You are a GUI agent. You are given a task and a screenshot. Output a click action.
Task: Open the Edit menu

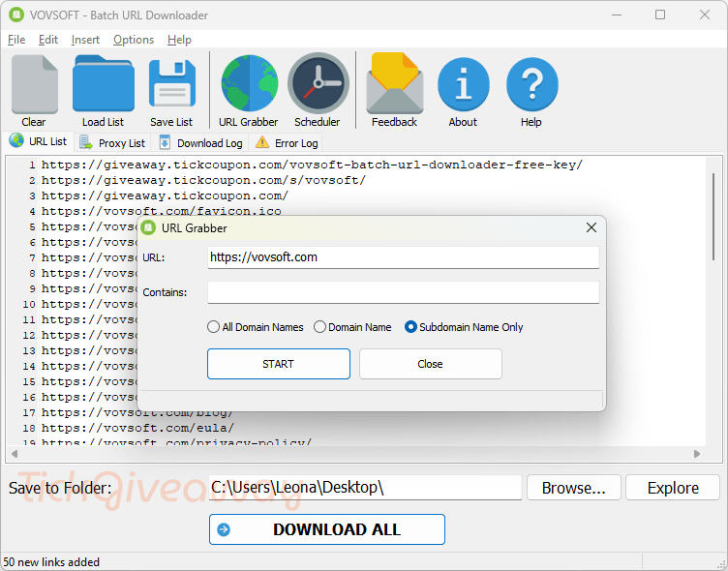point(48,40)
